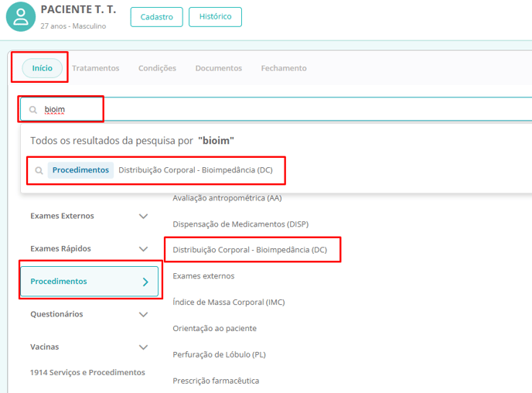Image resolution: width=532 pixels, height=393 pixels.
Task: Expand the Exames Rápidos chevron
Action: [143, 249]
